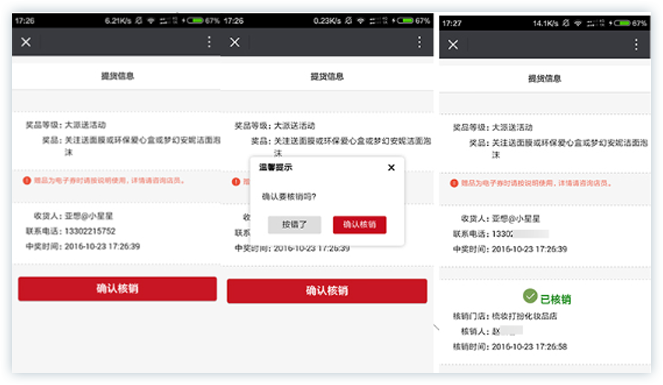The height and width of the screenshot is (385, 663).
Task: Click red coupon notice text on third screen
Action: [536, 183]
